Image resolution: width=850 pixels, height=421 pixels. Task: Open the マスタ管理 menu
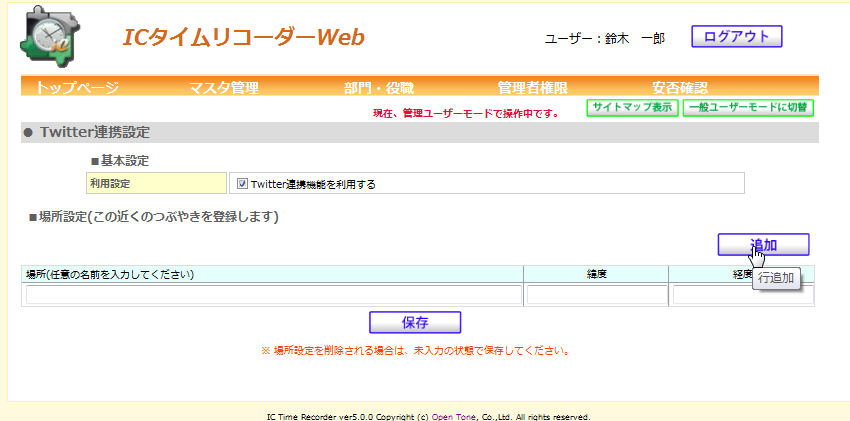tap(224, 87)
